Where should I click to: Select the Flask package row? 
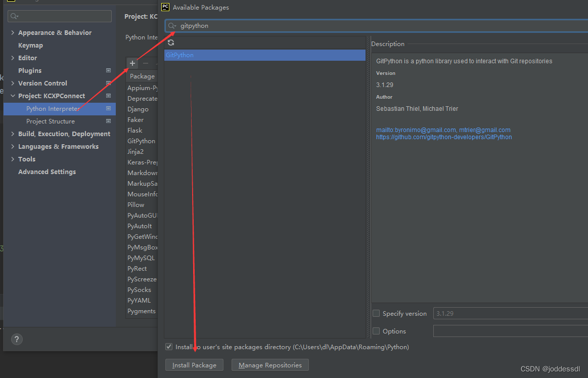click(142, 130)
